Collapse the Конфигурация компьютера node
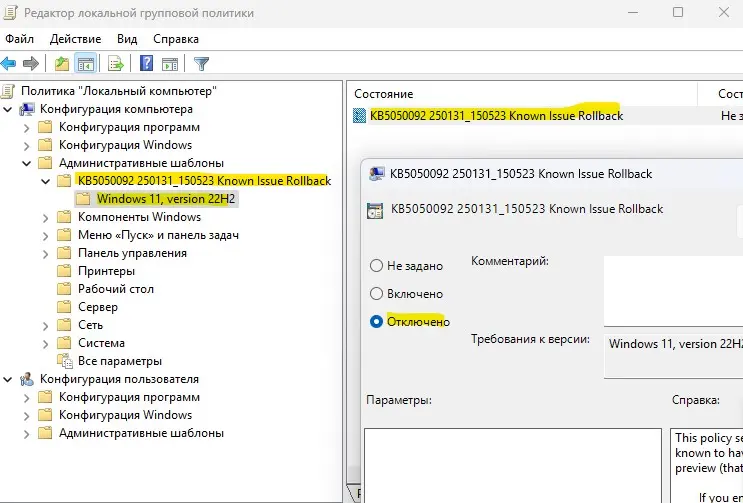The image size is (743, 503). pyautogui.click(x=8, y=109)
